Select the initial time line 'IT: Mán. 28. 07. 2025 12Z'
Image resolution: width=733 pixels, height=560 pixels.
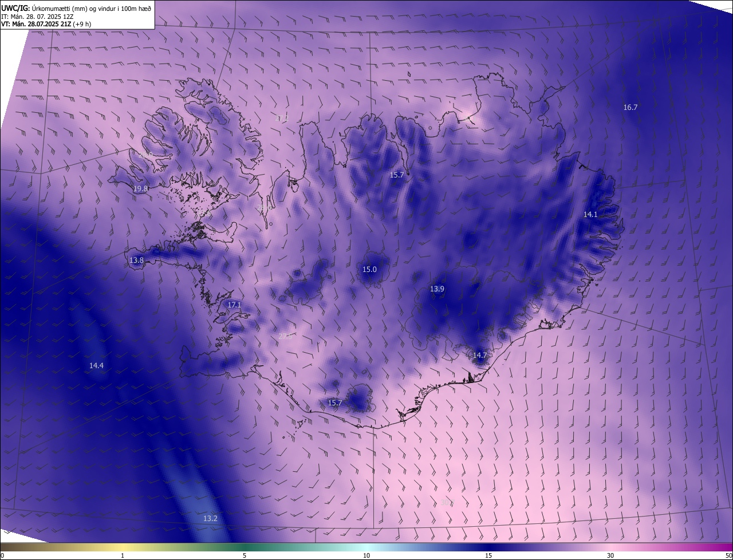coord(37,16)
